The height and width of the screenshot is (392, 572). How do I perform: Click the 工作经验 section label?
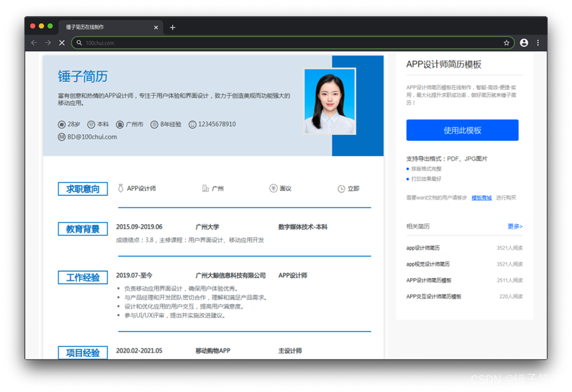[83, 278]
